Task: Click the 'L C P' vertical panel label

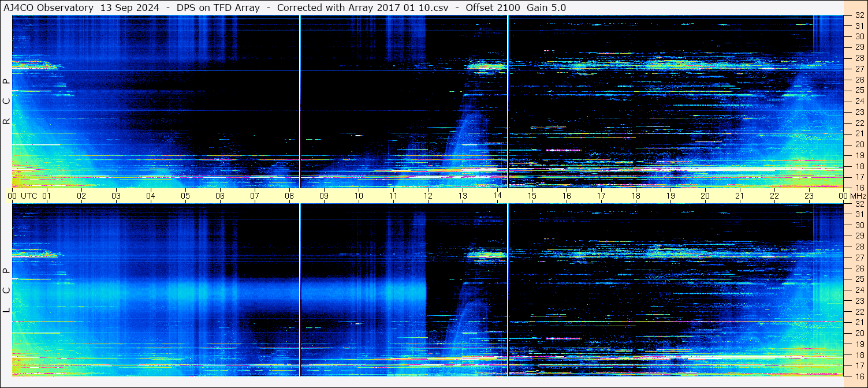Action: 6,290
